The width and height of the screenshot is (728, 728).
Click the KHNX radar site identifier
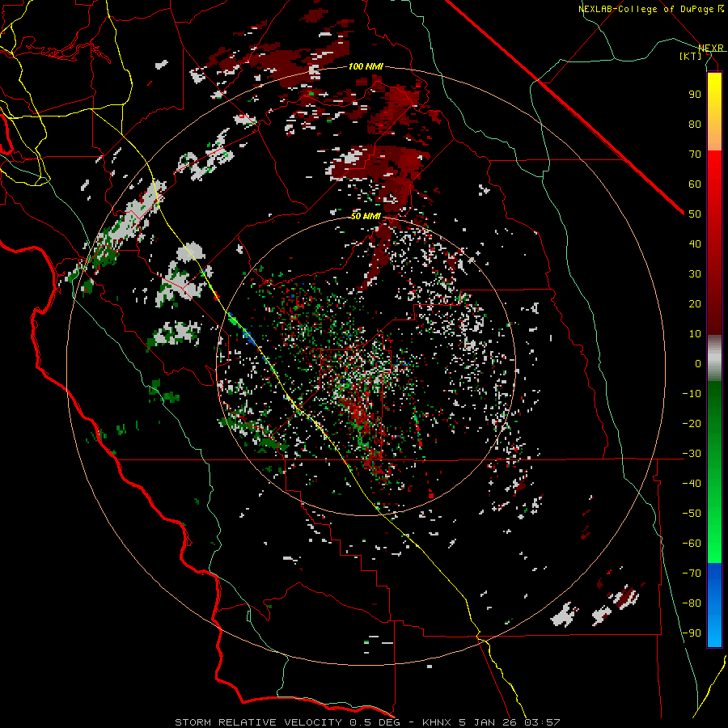pyautogui.click(x=438, y=722)
